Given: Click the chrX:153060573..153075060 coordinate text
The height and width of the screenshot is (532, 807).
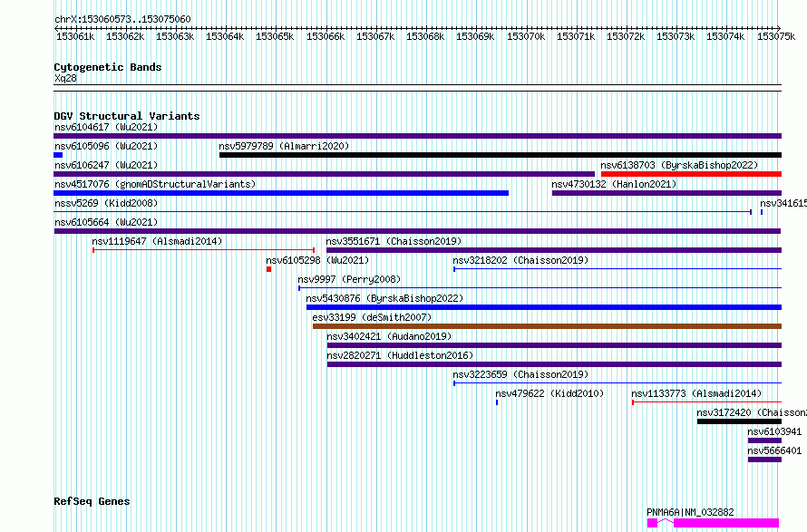Looking at the screenshot, I should pyautogui.click(x=122, y=19).
